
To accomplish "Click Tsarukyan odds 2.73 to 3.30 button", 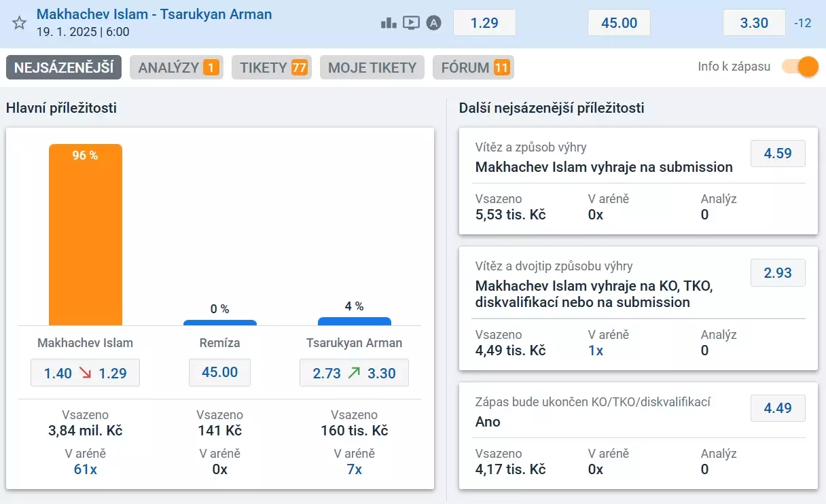I will pyautogui.click(x=354, y=373).
